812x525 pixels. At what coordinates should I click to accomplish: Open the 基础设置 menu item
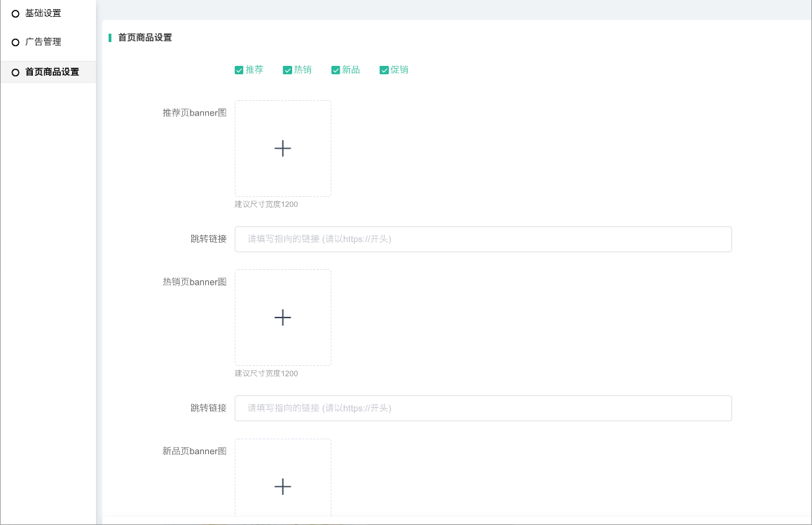tap(43, 13)
